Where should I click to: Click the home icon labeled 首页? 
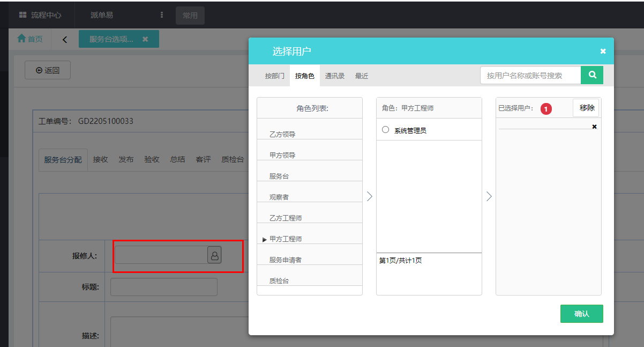pos(21,39)
